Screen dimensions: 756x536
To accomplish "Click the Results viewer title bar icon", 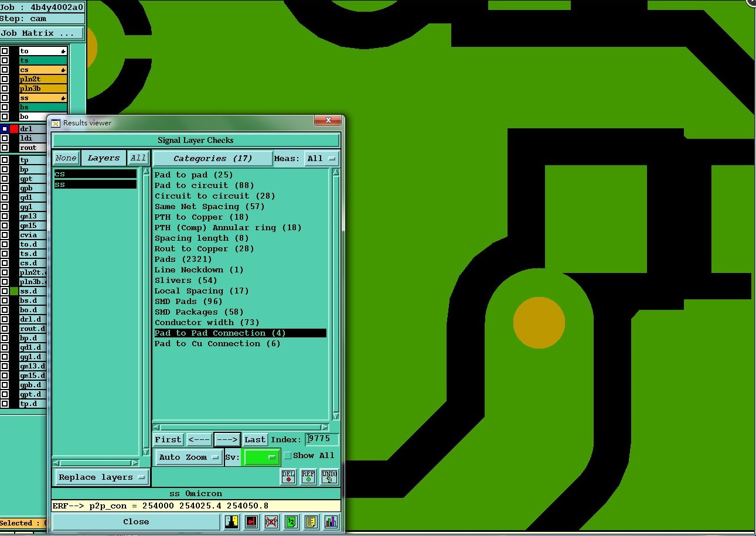I will [56, 123].
